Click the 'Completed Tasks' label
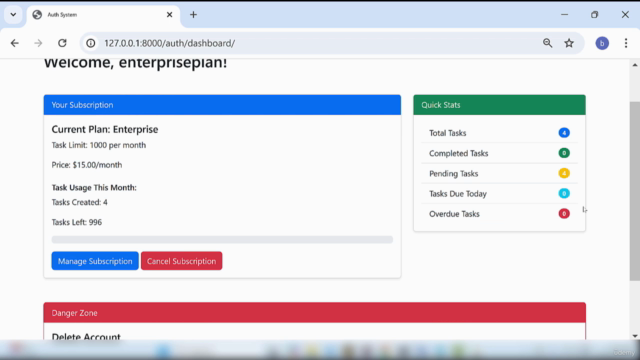The width and height of the screenshot is (640, 360). pos(458,153)
